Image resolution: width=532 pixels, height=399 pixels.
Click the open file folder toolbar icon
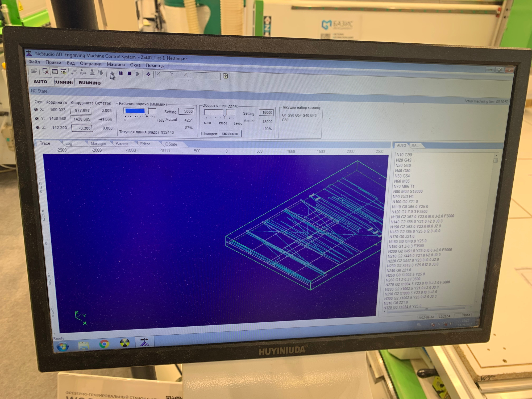click(34, 71)
